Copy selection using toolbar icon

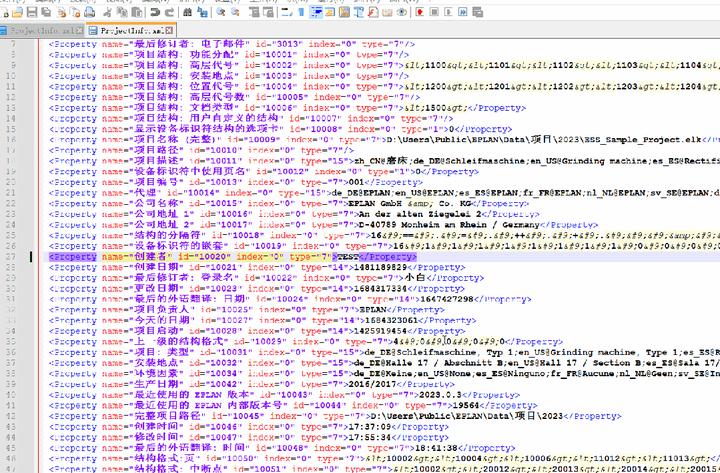click(x=123, y=12)
